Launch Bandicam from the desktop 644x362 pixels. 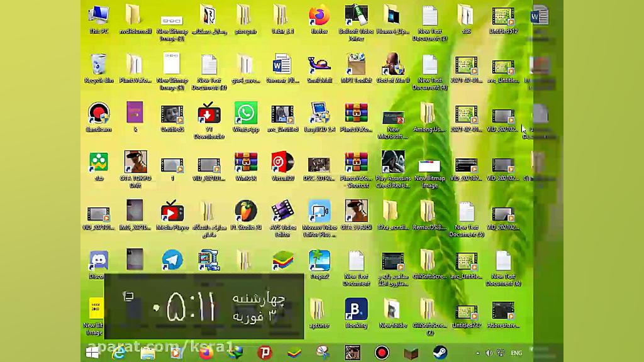[x=99, y=117]
